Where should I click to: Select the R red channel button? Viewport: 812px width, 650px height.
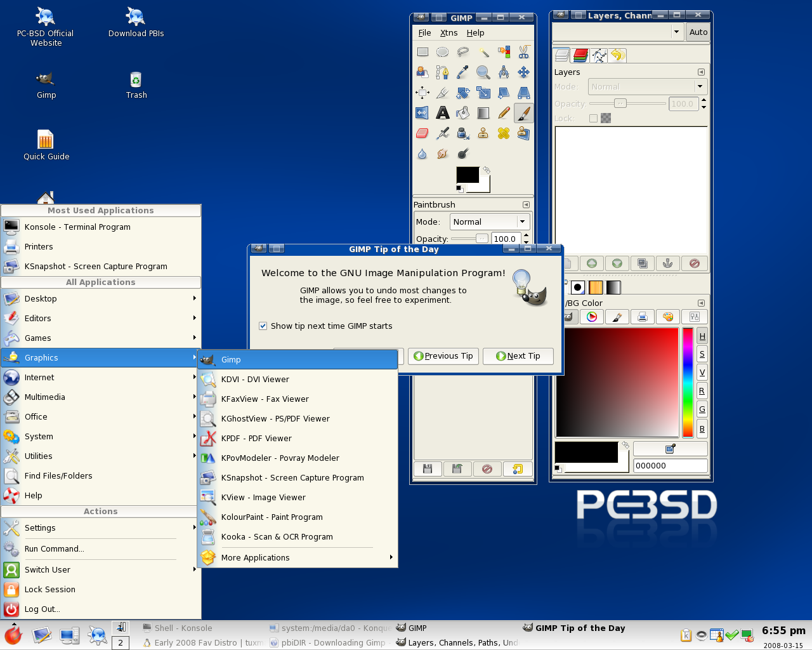point(702,392)
